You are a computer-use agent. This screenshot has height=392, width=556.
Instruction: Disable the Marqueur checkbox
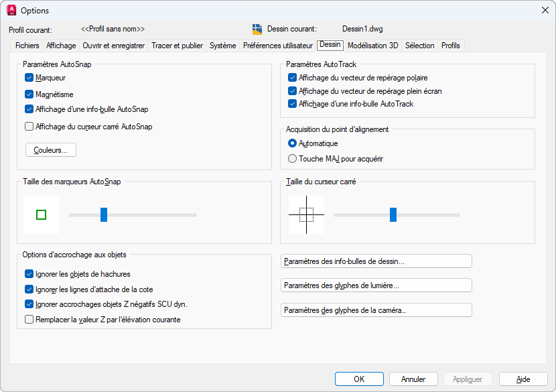pyautogui.click(x=29, y=78)
